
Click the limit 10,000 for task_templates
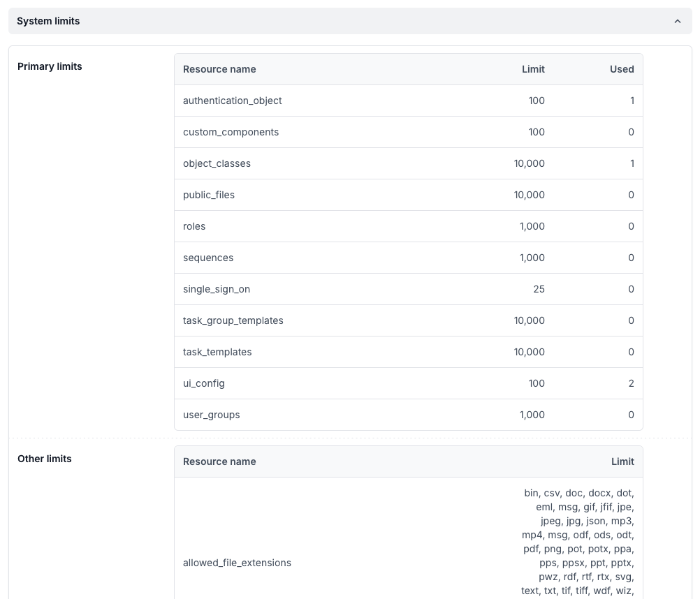click(x=530, y=352)
